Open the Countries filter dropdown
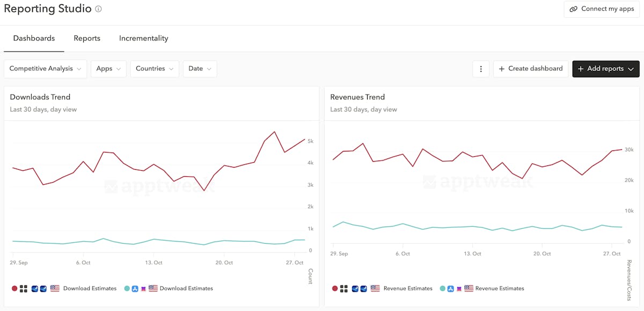Screen dimensions: 644x311 155,69
